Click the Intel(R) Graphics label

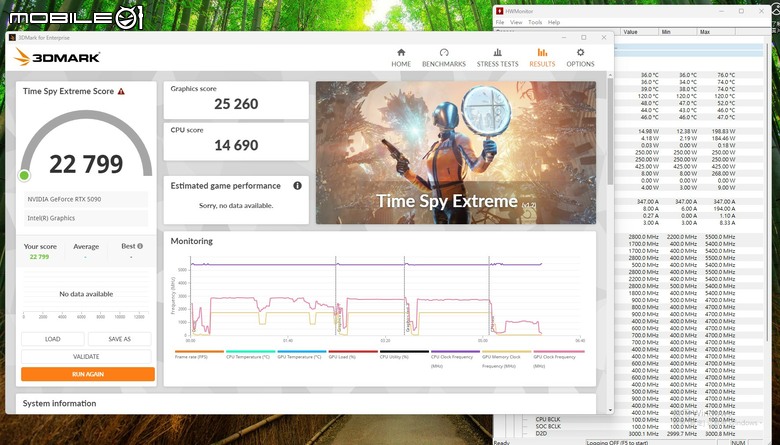coord(51,218)
